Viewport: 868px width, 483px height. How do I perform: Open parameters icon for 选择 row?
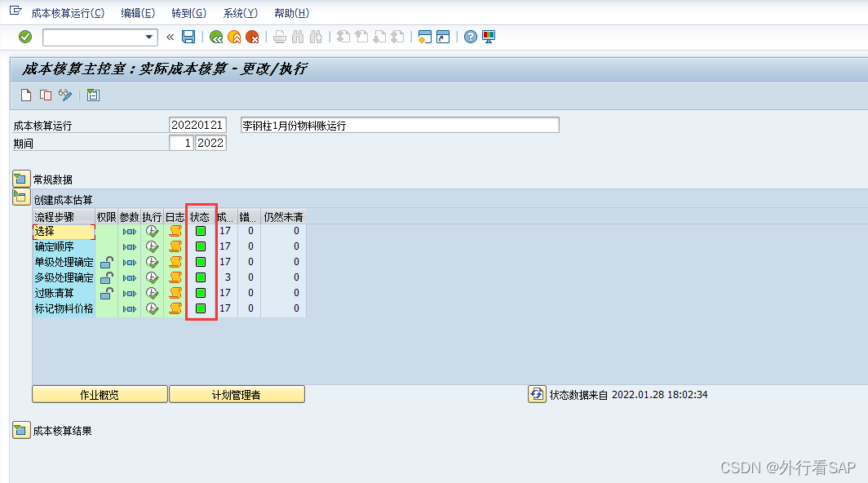[130, 232]
